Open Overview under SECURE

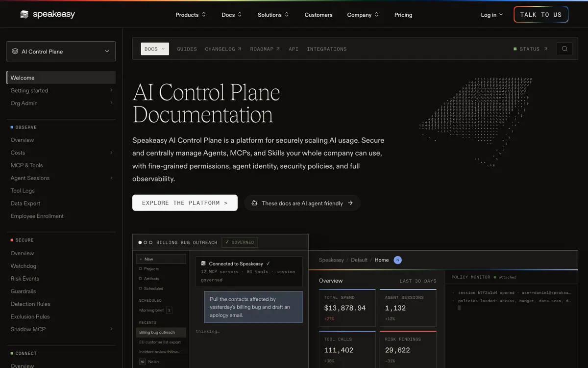[23, 253]
